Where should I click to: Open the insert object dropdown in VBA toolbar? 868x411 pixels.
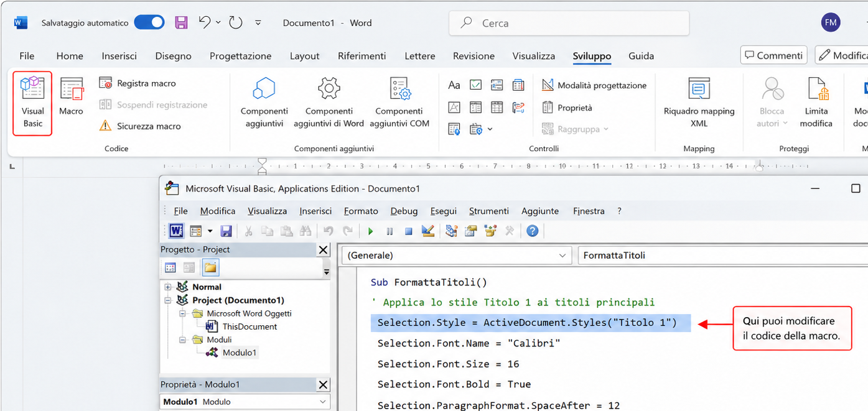(210, 231)
